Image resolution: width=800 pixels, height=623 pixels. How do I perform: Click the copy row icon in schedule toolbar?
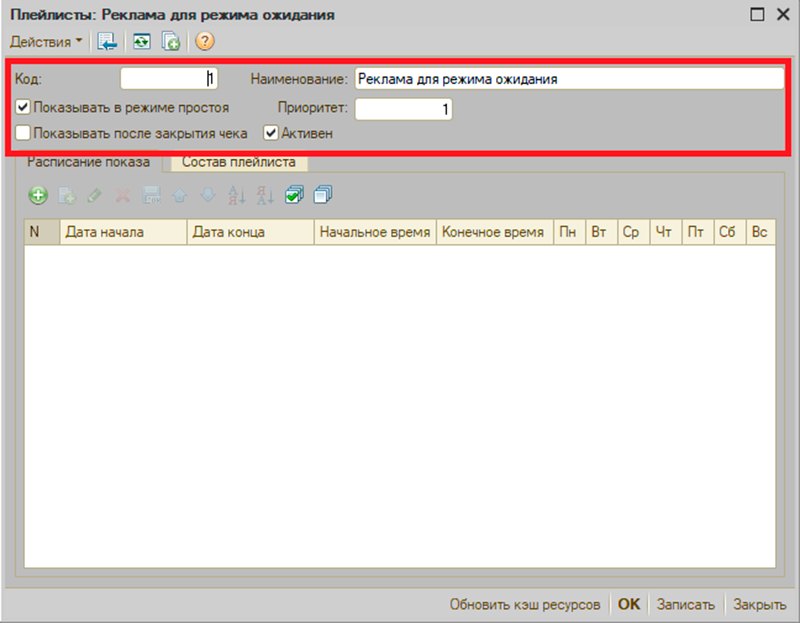[67, 195]
